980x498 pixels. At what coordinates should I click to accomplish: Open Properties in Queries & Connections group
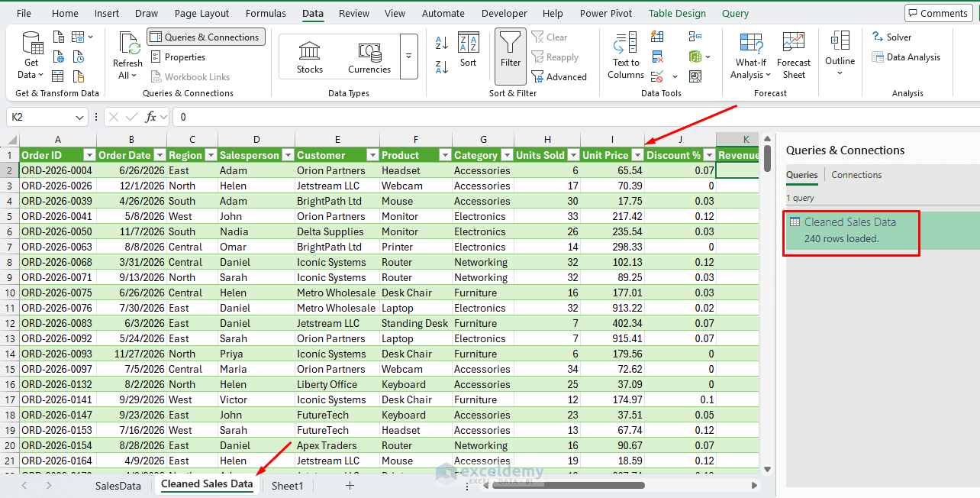tap(179, 57)
